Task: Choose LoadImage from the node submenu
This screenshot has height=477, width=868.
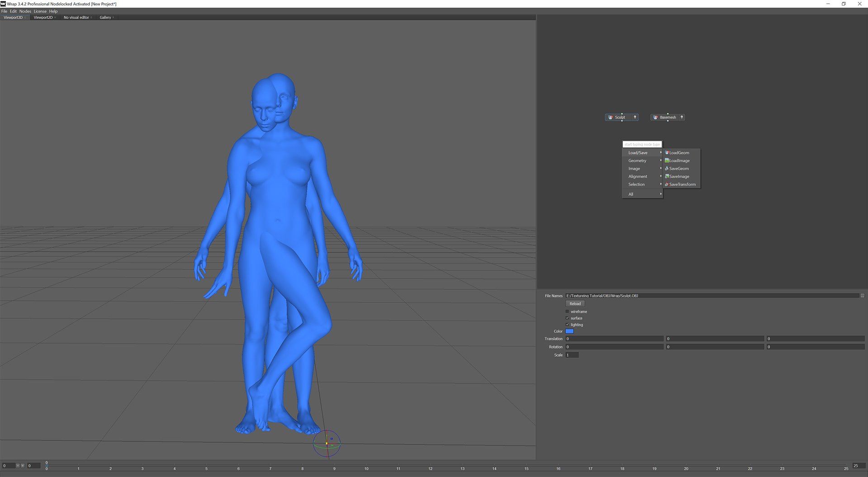Action: coord(679,161)
